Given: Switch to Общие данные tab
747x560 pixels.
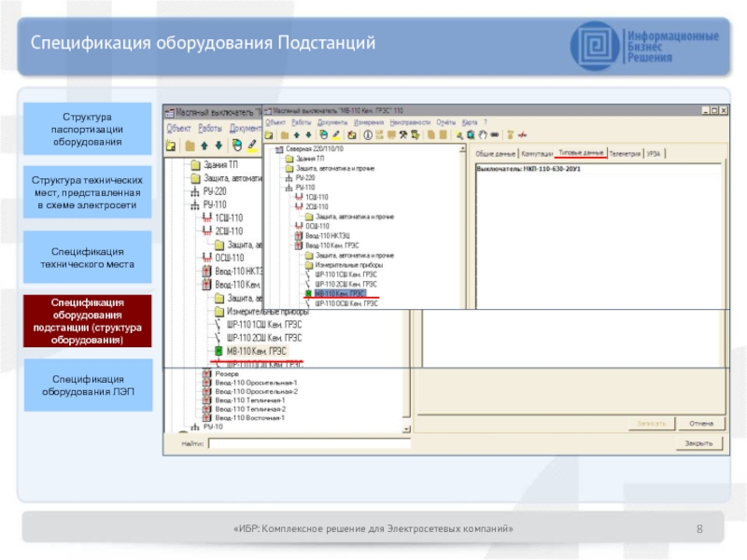Looking at the screenshot, I should tap(496, 154).
